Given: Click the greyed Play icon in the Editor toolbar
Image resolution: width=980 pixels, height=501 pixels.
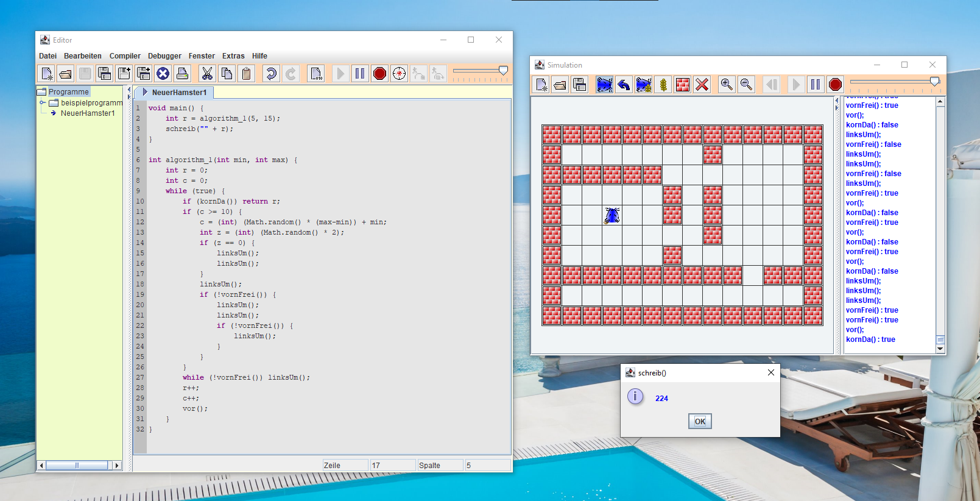Looking at the screenshot, I should (340, 74).
